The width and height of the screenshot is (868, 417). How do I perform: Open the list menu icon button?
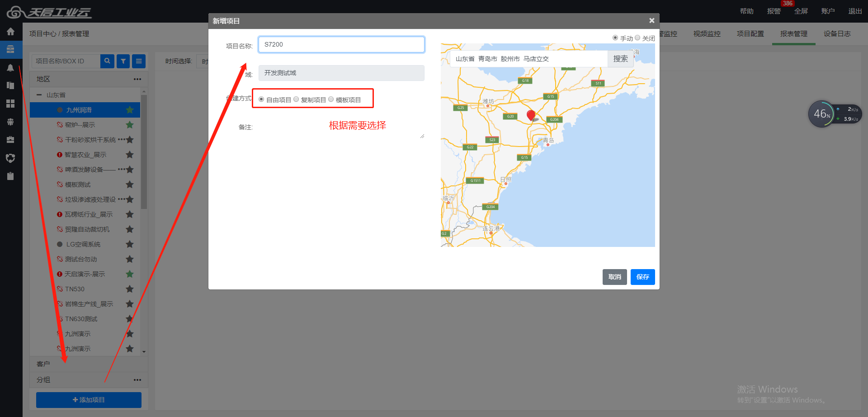pyautogui.click(x=139, y=61)
